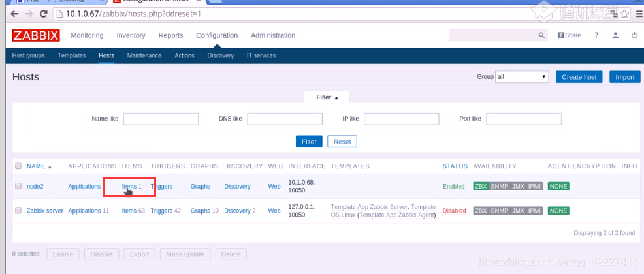Image resolution: width=644 pixels, height=274 pixels.
Task: Switch to Discovery submenu
Action: pos(221,55)
